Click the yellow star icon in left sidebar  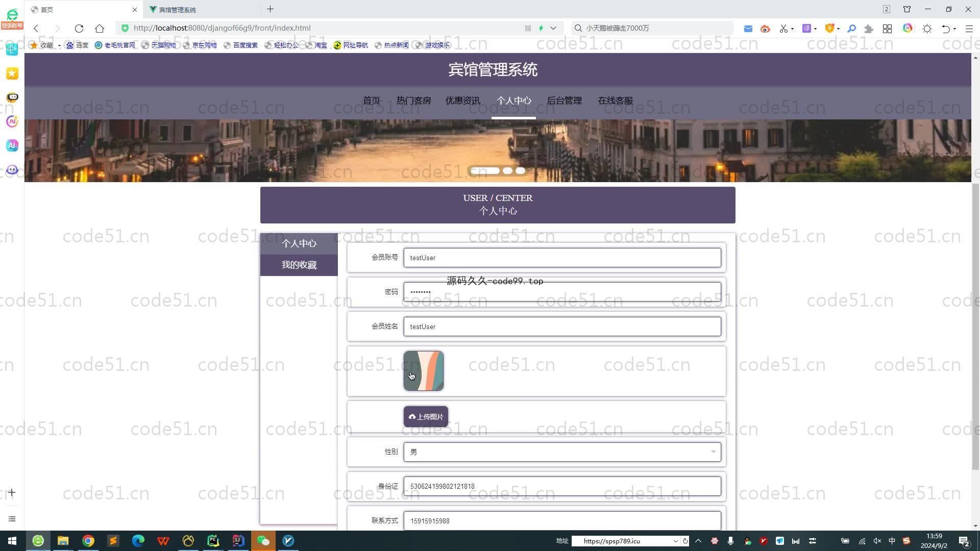pos(12,73)
